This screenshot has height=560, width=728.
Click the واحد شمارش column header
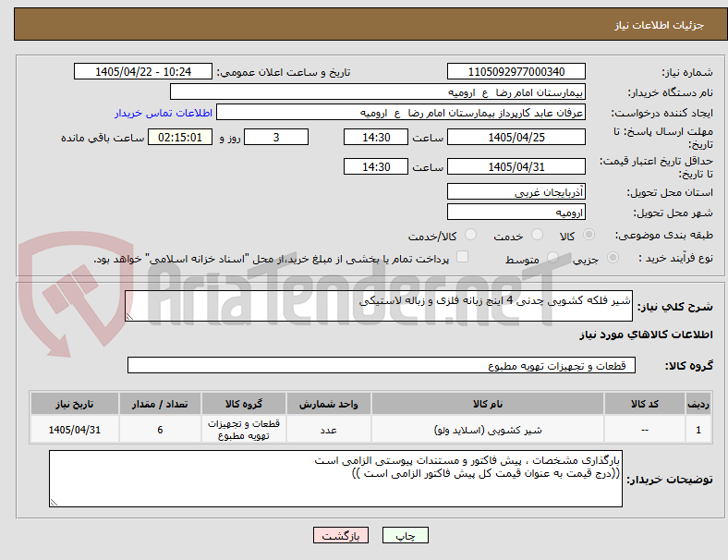click(328, 404)
